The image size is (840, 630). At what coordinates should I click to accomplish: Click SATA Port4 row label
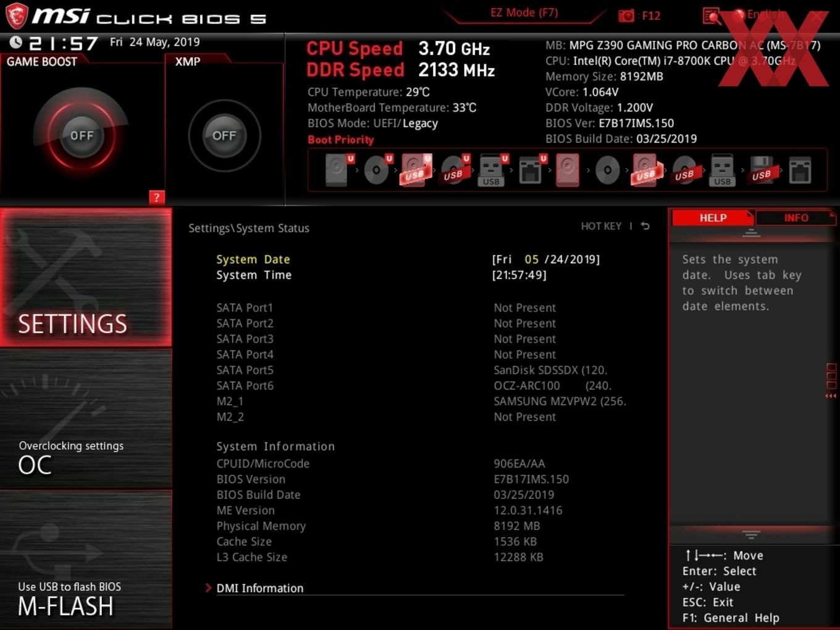[x=245, y=355]
